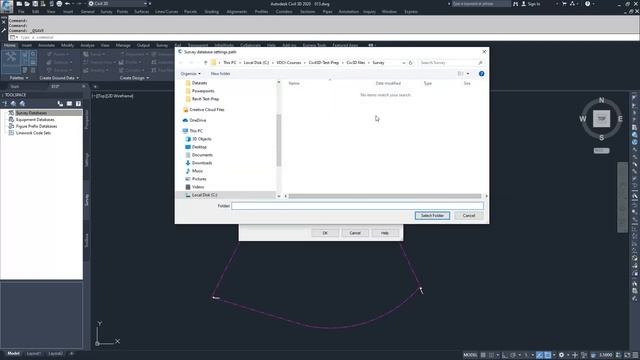
Task: Switch to the Manage ribbon tab
Action: [123, 45]
